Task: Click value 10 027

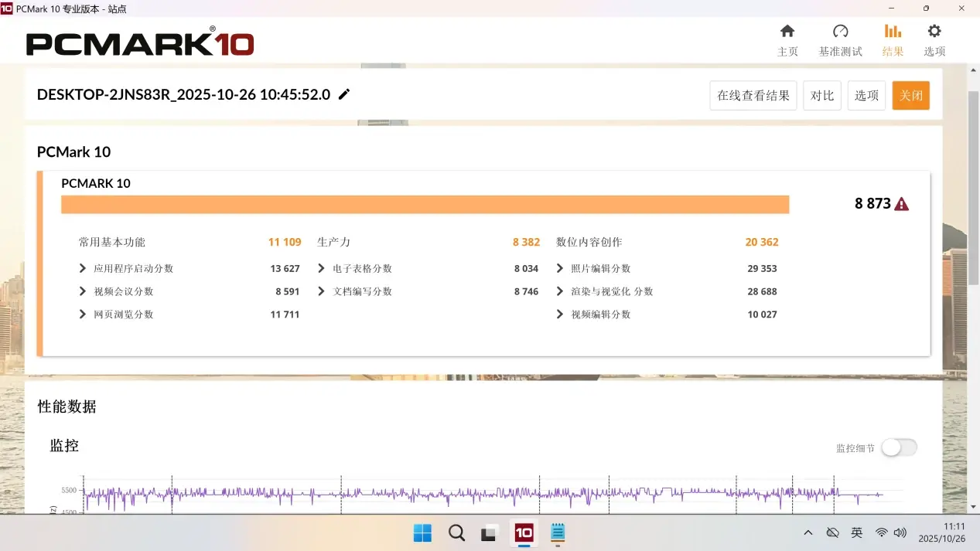Action: tap(762, 315)
